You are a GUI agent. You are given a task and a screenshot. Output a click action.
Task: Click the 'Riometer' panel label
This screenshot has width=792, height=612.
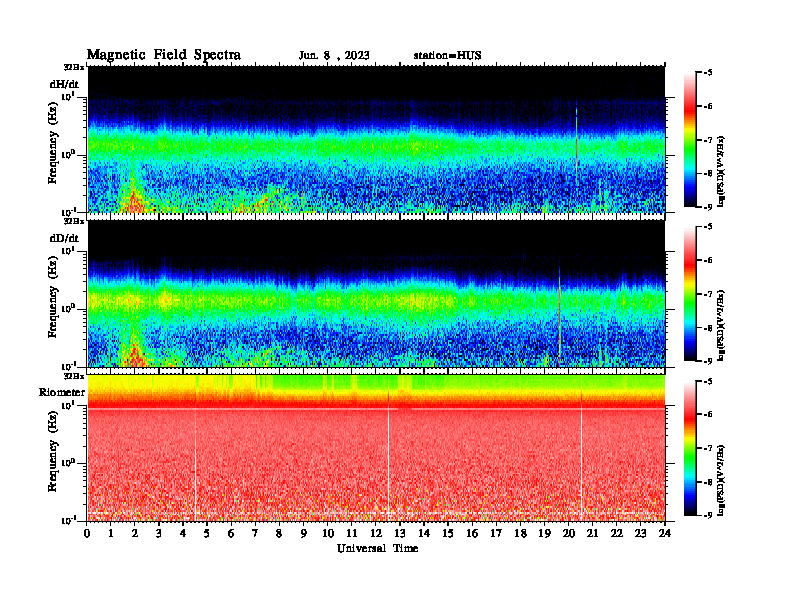pos(62,392)
